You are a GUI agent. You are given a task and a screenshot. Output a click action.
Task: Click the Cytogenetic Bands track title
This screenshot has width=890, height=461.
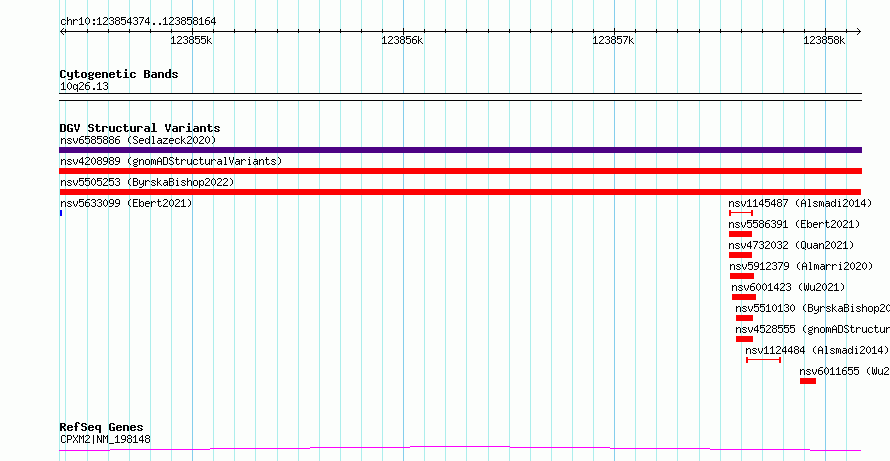[x=119, y=74]
